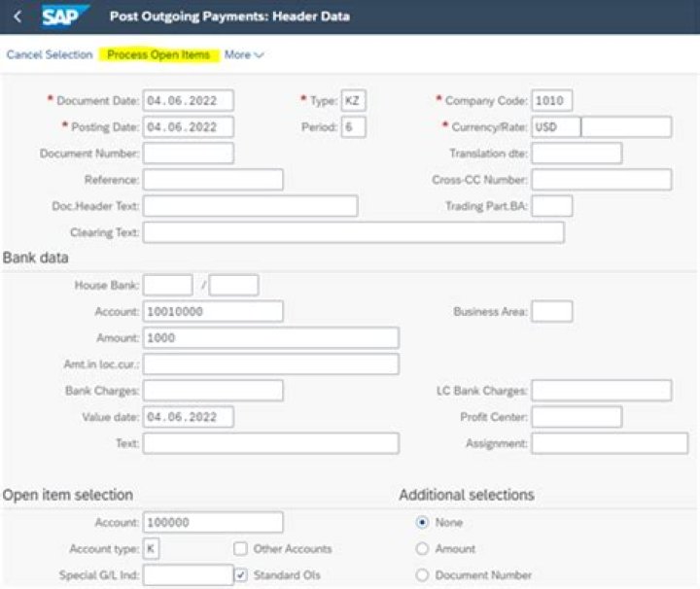Focus the Document Date field

point(188,100)
